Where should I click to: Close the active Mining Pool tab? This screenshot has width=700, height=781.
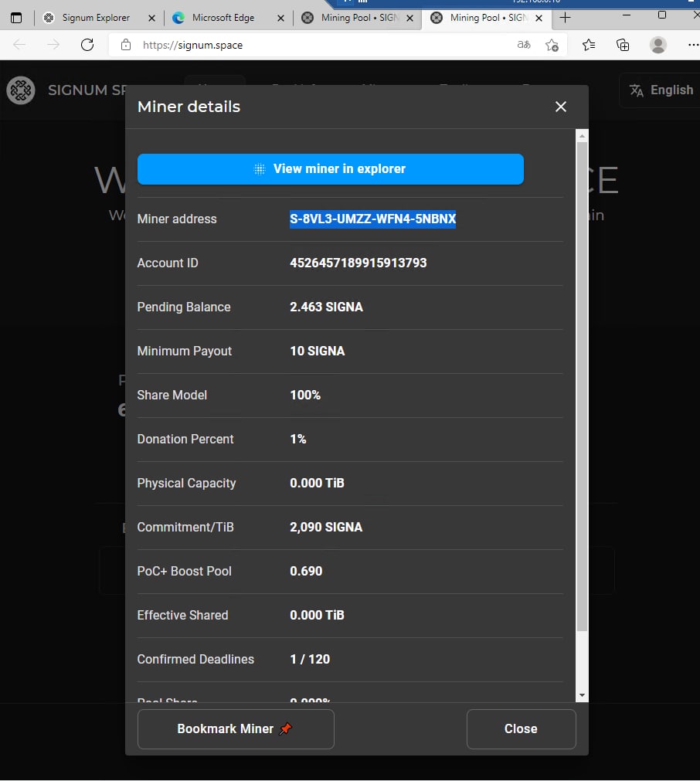(539, 19)
